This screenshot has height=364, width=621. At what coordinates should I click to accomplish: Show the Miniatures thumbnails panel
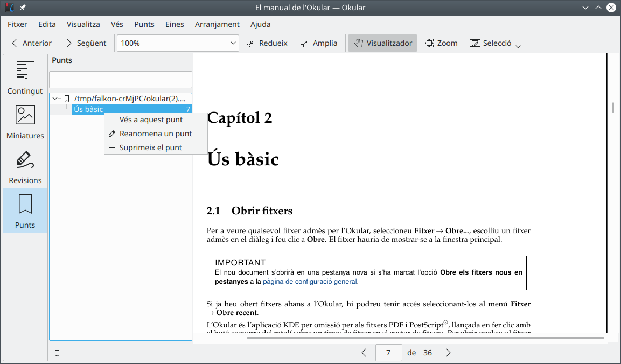[25, 122]
